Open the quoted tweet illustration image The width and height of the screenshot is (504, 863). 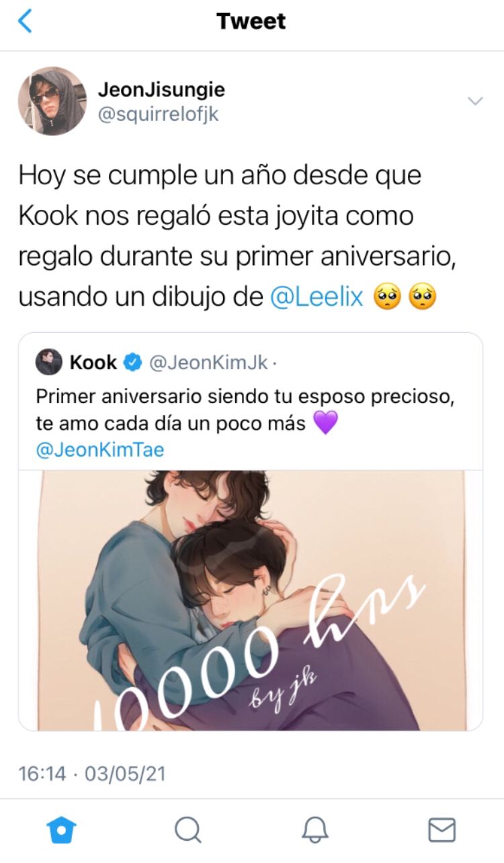coord(251,600)
